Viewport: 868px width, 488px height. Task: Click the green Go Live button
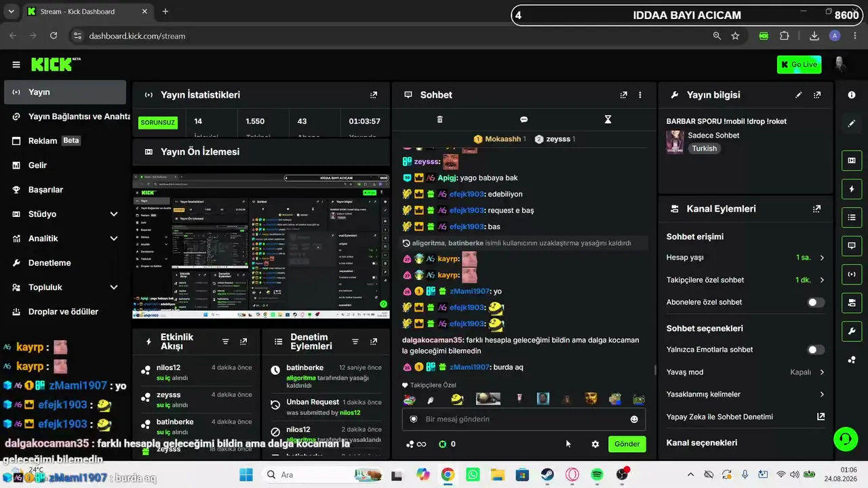800,64
